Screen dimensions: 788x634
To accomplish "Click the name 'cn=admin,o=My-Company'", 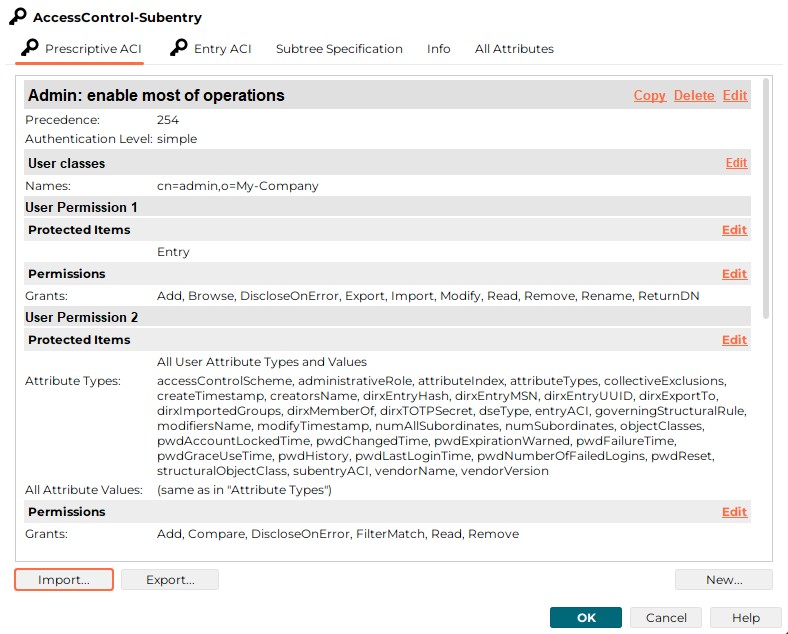I will [238, 186].
